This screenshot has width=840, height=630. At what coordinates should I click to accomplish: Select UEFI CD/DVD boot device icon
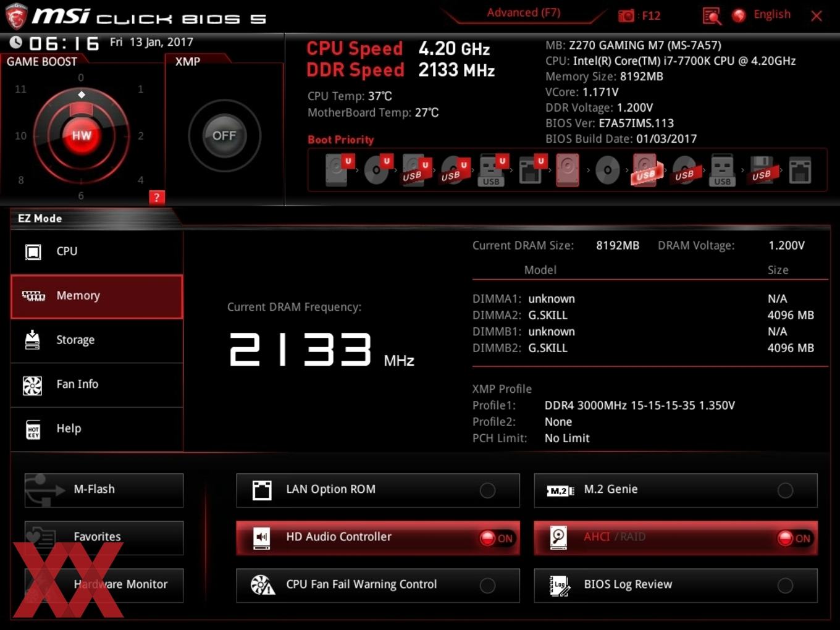[377, 170]
